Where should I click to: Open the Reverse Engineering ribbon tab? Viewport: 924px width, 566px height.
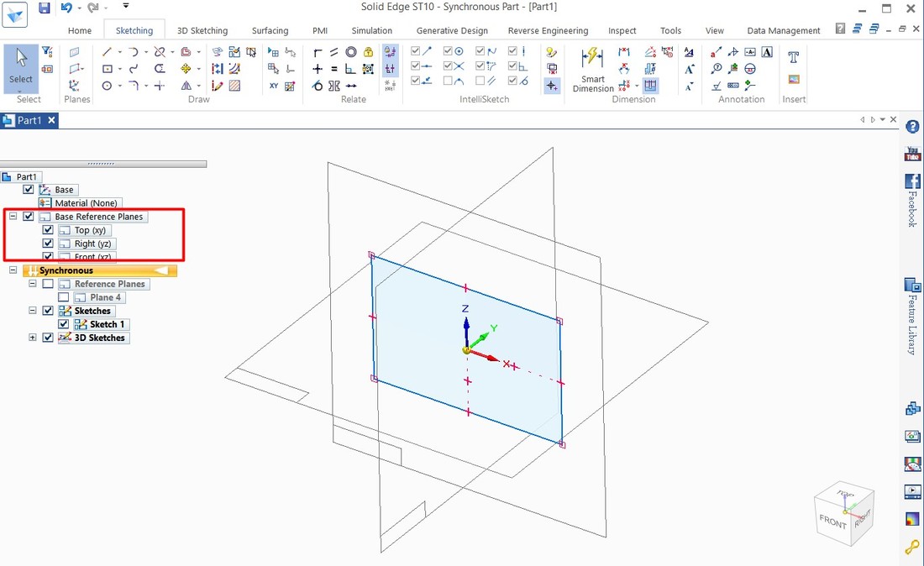pyautogui.click(x=548, y=30)
